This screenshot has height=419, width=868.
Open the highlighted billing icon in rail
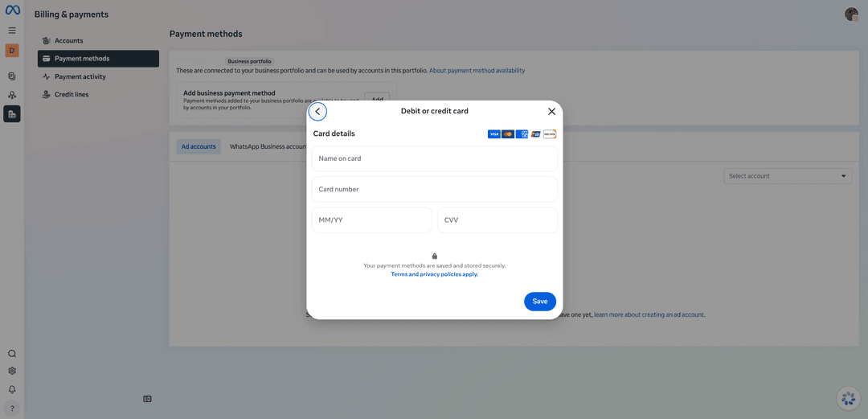pyautogui.click(x=12, y=114)
